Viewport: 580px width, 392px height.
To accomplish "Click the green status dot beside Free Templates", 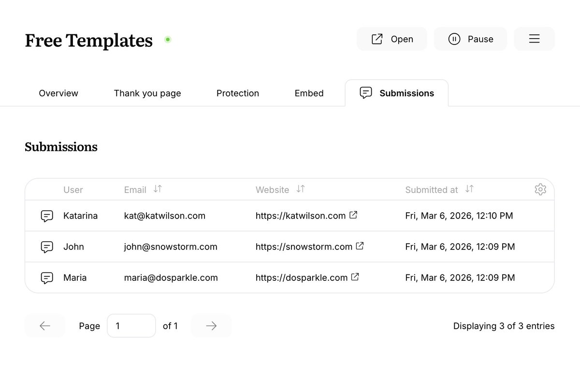I will pyautogui.click(x=168, y=39).
